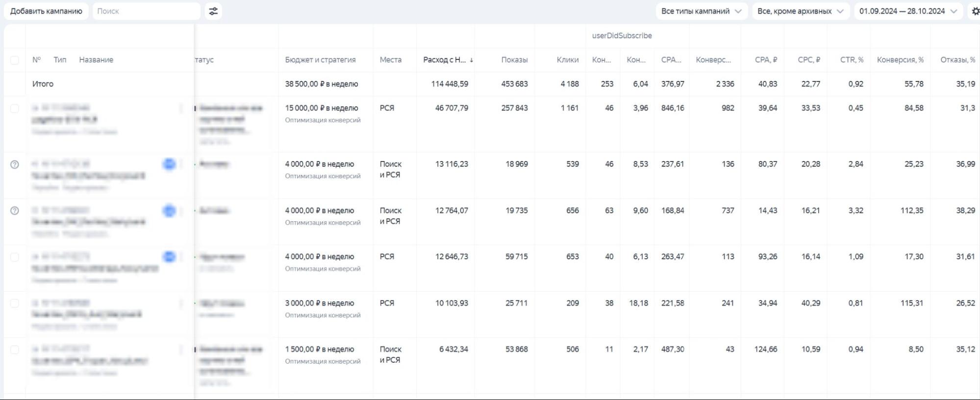
Task: Focus the Поиск search field
Action: (x=146, y=11)
